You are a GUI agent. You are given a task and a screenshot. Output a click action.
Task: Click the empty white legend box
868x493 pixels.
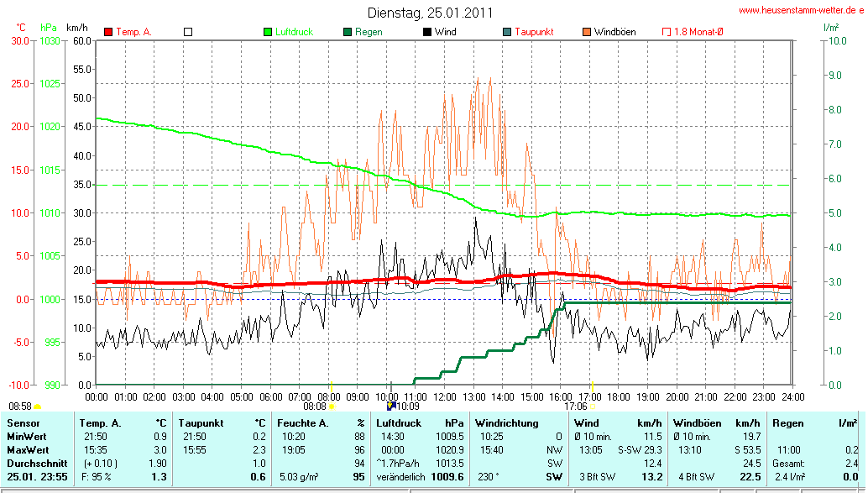click(x=188, y=32)
